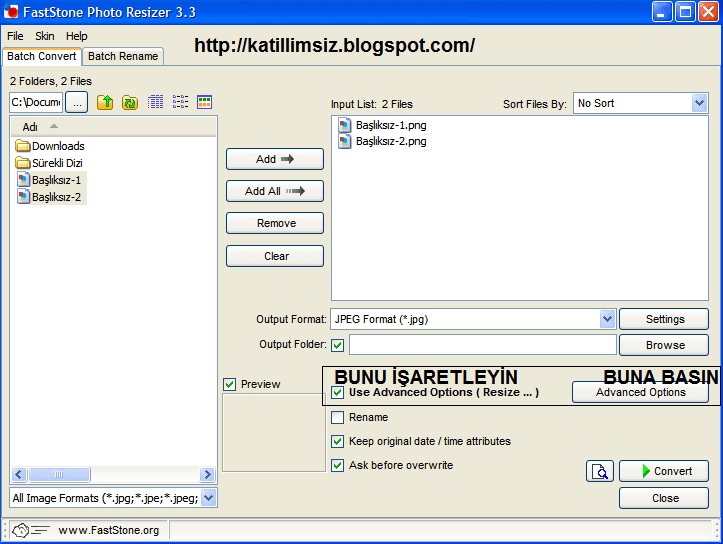Click icon of Başlıksız-1.png in input list
Viewport: 723px width, 544px height.
pos(344,125)
